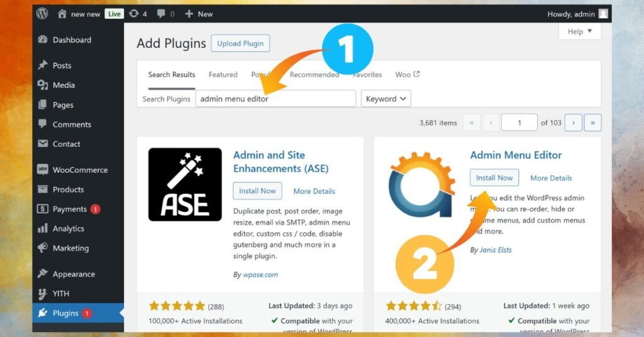Open the Janis Elsts author link

click(x=496, y=250)
